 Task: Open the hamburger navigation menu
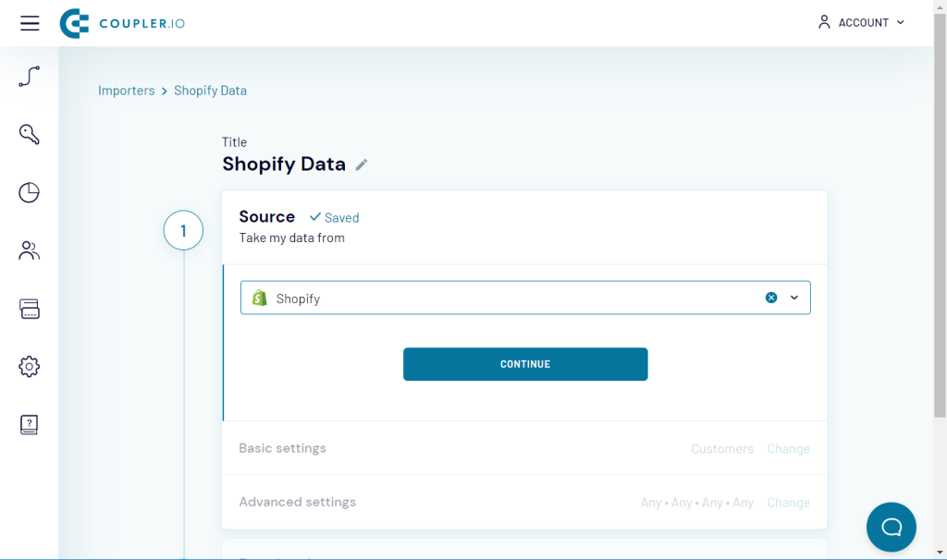point(29,22)
